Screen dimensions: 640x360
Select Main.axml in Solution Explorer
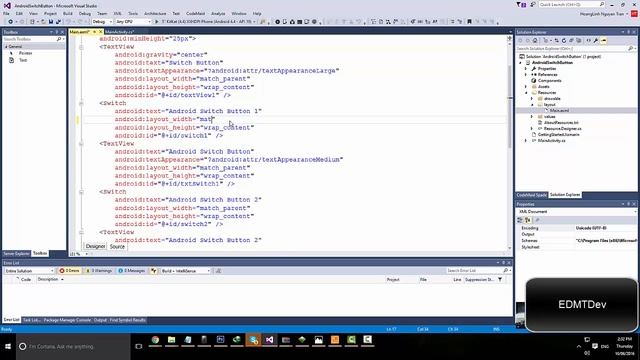click(559, 111)
